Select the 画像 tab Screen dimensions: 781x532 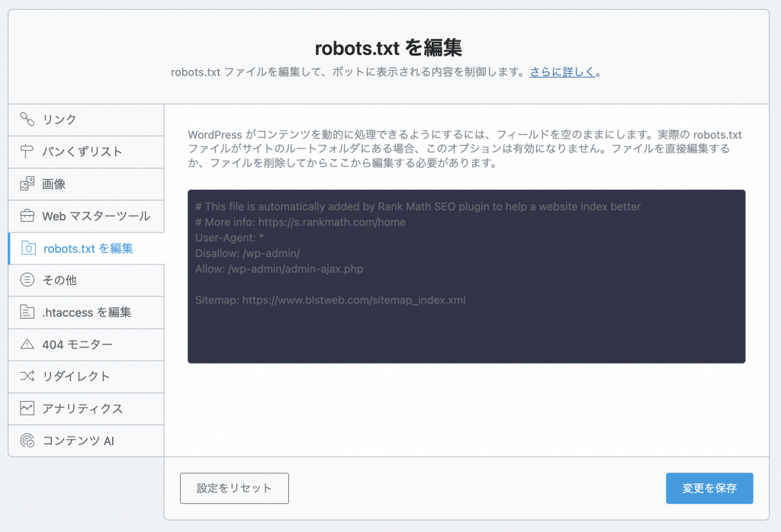click(86, 184)
